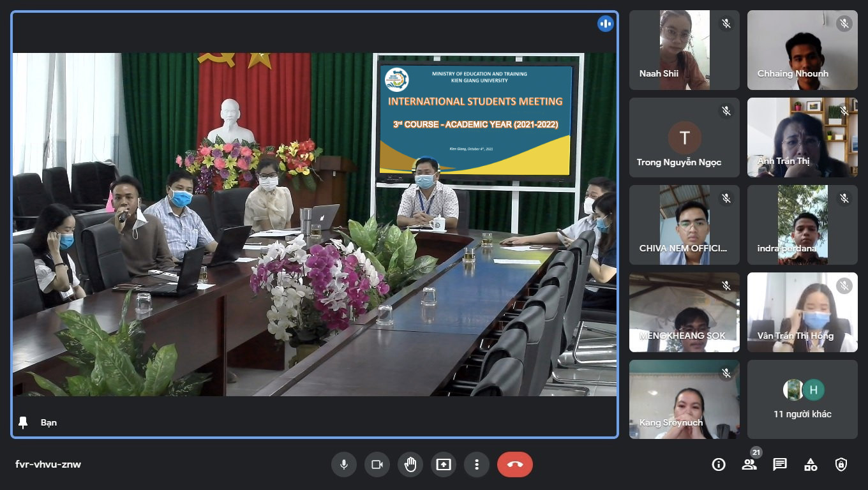Select Naah Shii's video tile
The width and height of the screenshot is (868, 490).
tap(684, 50)
